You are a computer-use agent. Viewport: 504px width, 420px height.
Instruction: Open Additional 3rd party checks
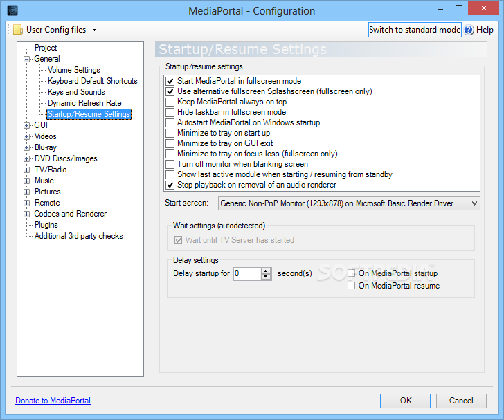point(79,236)
